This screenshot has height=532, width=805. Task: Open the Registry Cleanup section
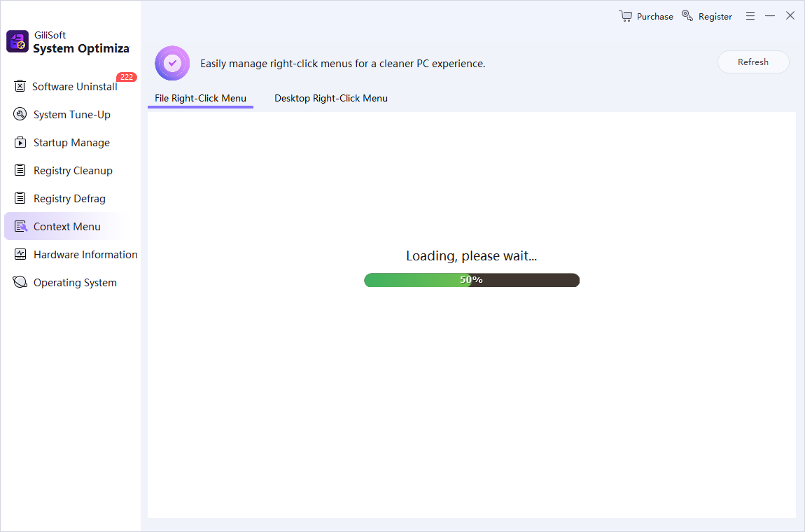73,171
